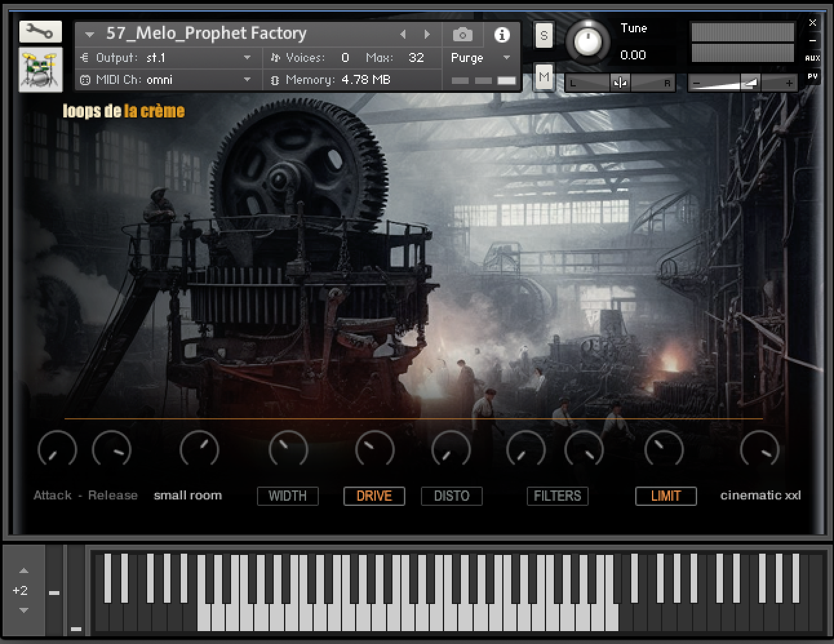Click the snapshot camera icon
The height and width of the screenshot is (644, 834).
pyautogui.click(x=462, y=34)
